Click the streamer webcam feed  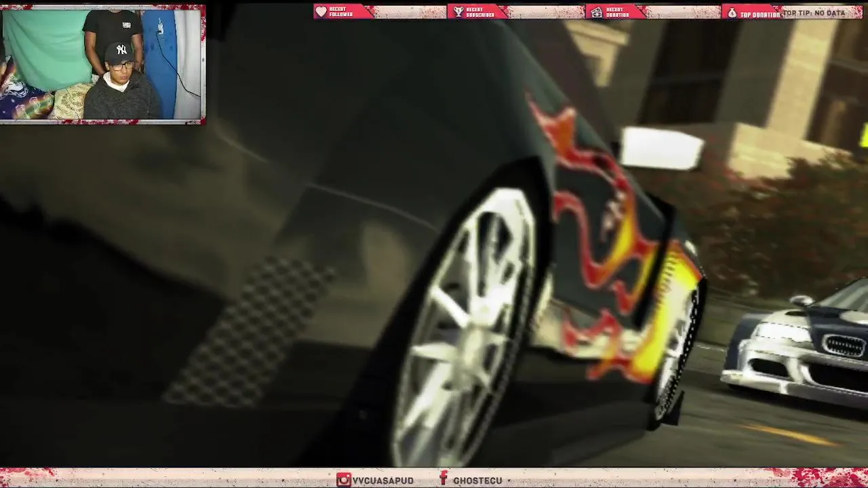tap(102, 64)
